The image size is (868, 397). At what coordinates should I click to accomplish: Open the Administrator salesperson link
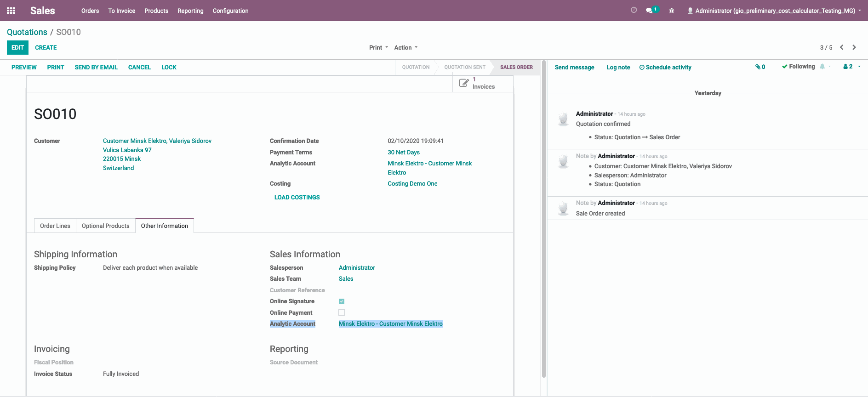[x=357, y=268]
